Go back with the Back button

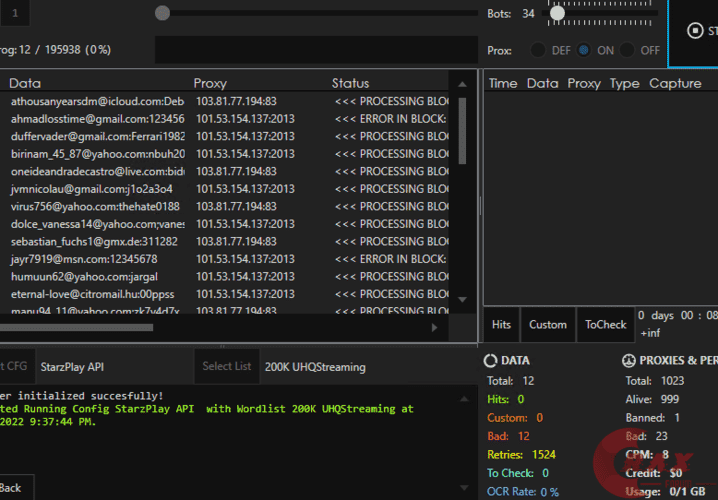12,487
